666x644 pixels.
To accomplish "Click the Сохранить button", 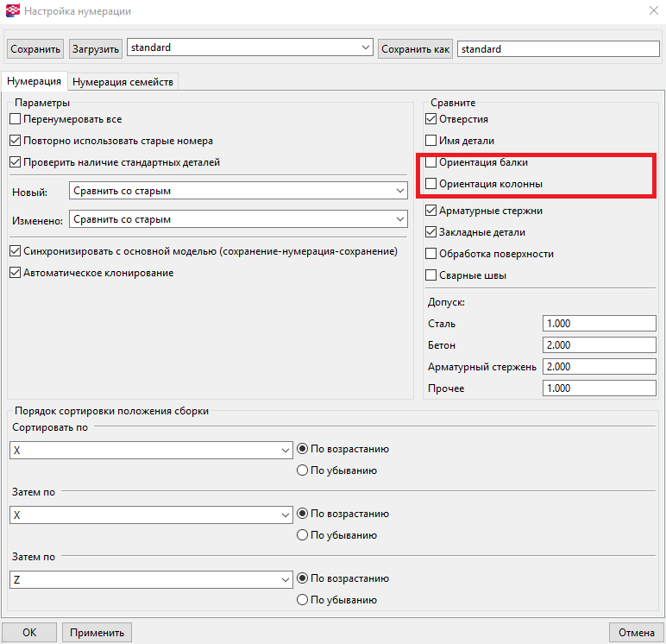I will pyautogui.click(x=35, y=49).
